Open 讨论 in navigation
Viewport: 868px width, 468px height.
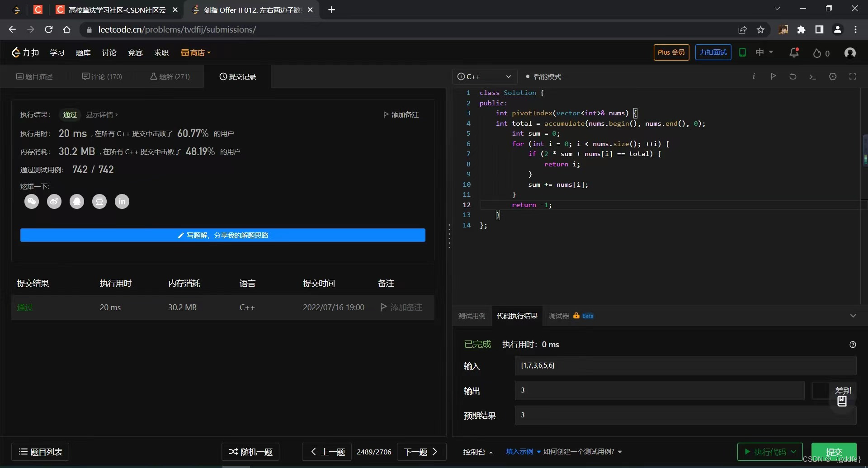point(109,53)
